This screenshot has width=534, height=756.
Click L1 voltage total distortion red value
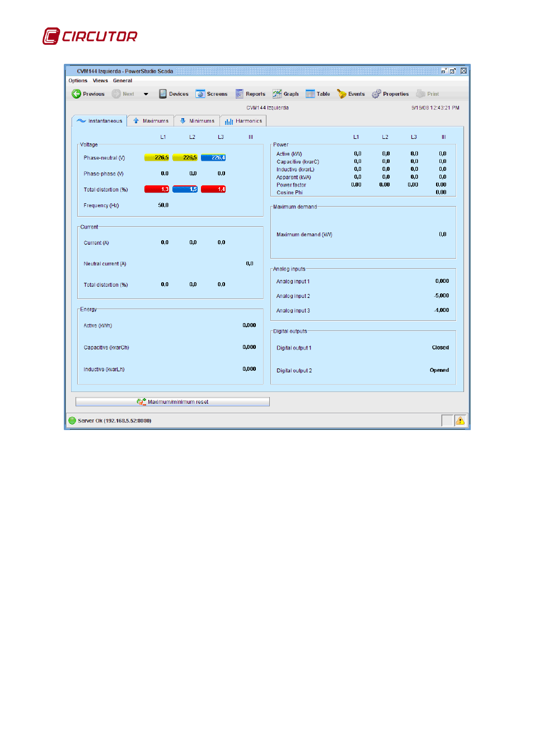coord(157,189)
